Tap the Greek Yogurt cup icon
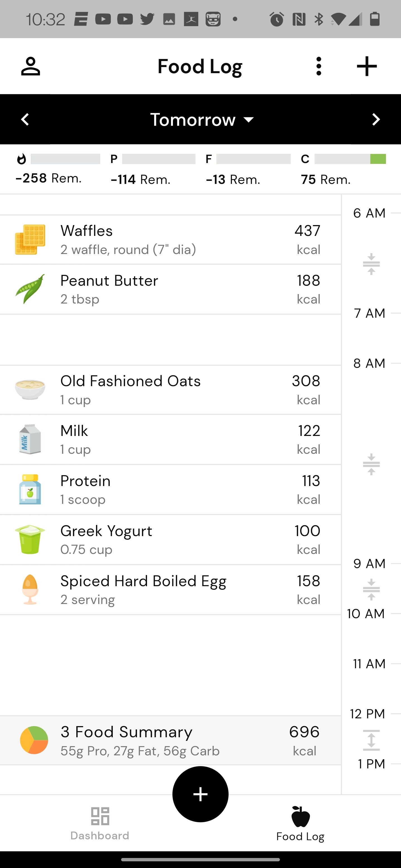The image size is (401, 868). [x=30, y=539]
